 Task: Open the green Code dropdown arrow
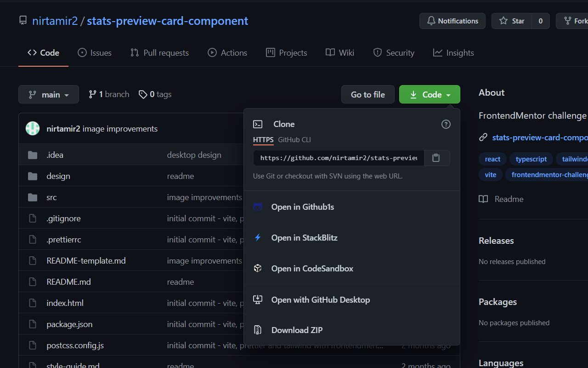coord(448,94)
